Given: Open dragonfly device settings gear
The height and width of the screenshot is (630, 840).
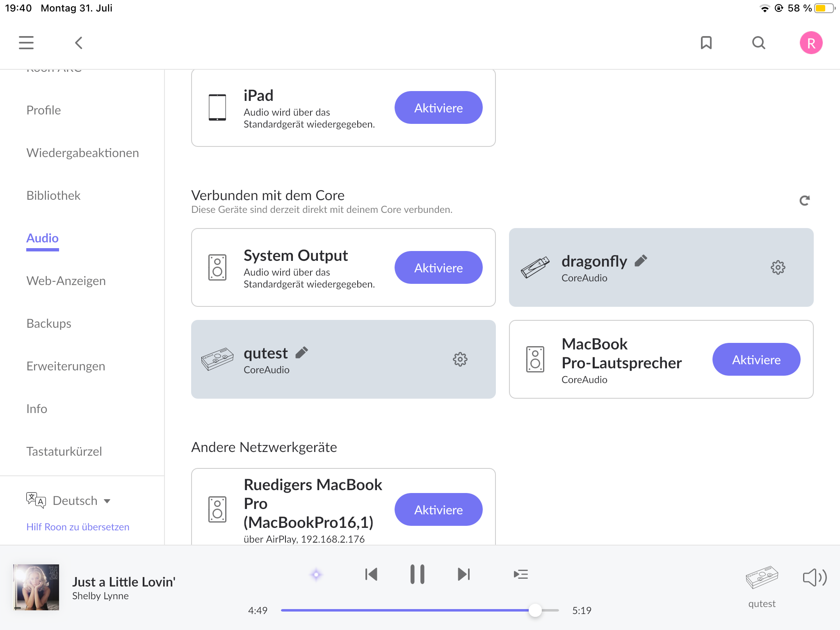Looking at the screenshot, I should tap(778, 267).
